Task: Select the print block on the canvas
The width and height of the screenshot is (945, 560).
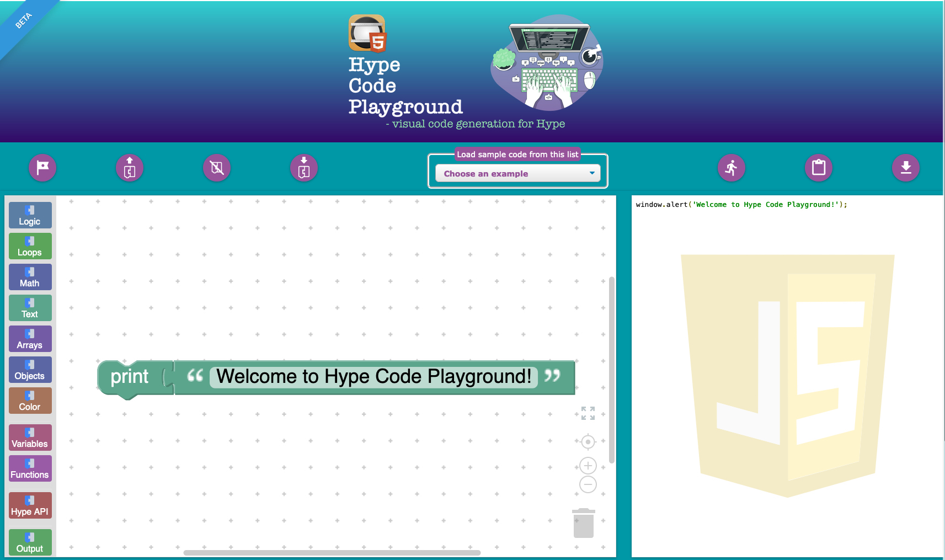Action: [x=130, y=377]
